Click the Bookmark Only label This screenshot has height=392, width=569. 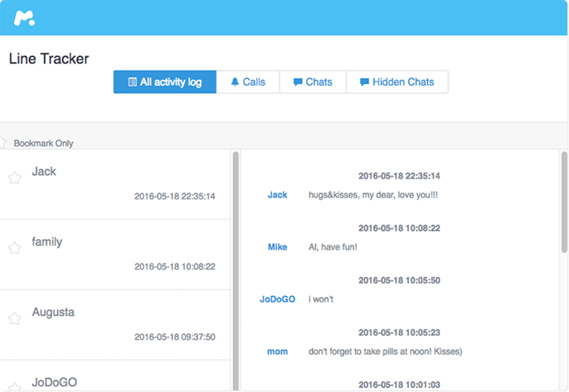coord(44,143)
